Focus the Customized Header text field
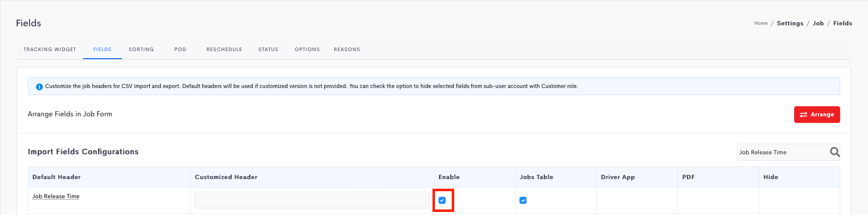Viewport: 868px width, 215px height. click(x=312, y=200)
